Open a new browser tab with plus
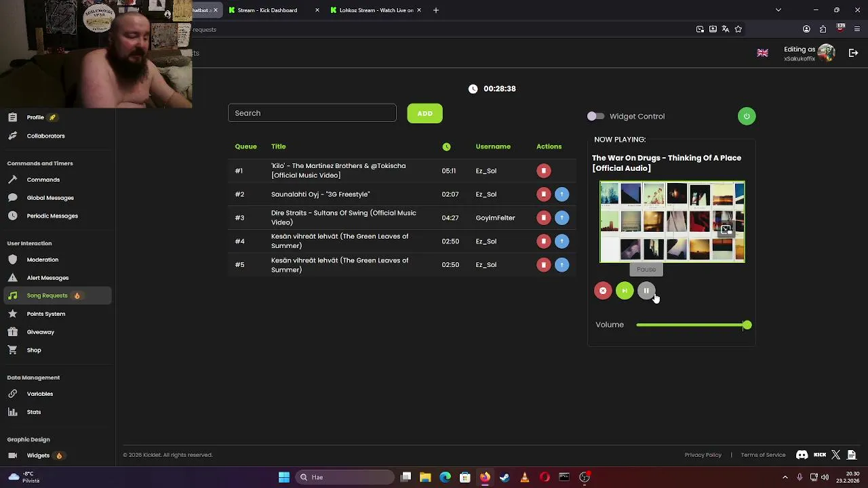The width and height of the screenshot is (868, 488). [x=436, y=10]
